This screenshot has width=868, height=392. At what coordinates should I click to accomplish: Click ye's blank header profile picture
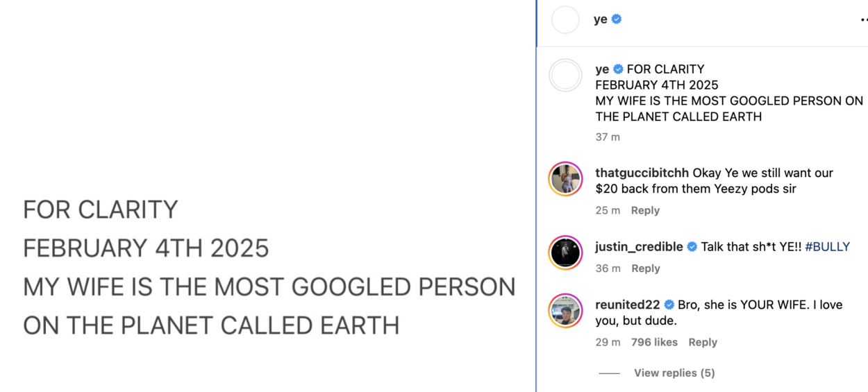[x=565, y=19]
